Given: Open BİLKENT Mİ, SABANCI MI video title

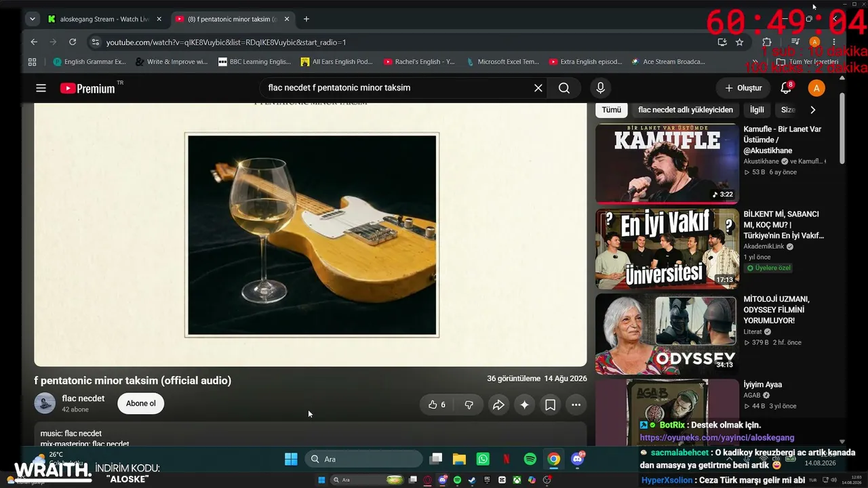Looking at the screenshot, I should (784, 225).
